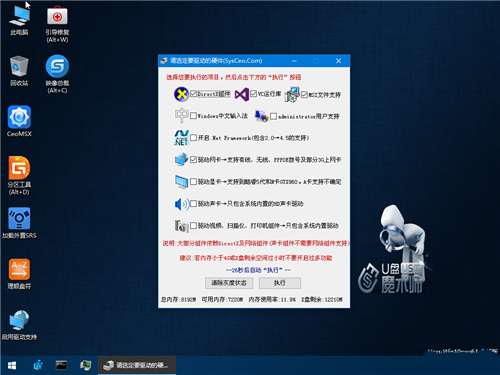This screenshot has width=500, height=375.
Task: Uncheck the DirectX组件 checkbox
Action: [x=194, y=94]
